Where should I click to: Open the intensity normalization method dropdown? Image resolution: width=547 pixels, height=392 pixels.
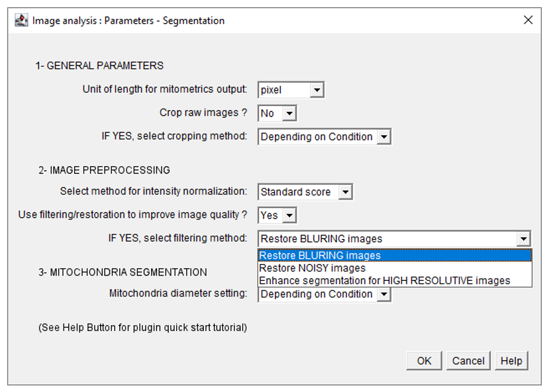pos(345,192)
